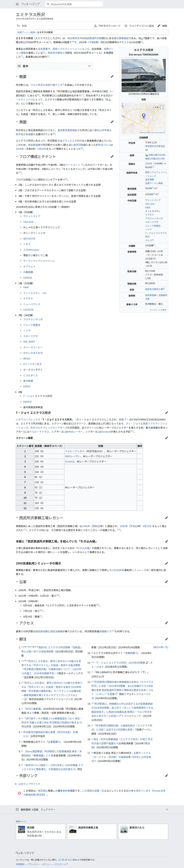The height and width of the screenshot is (868, 184).
Task: Open the ドルビーアトモス link in table
Action: click(x=75, y=451)
